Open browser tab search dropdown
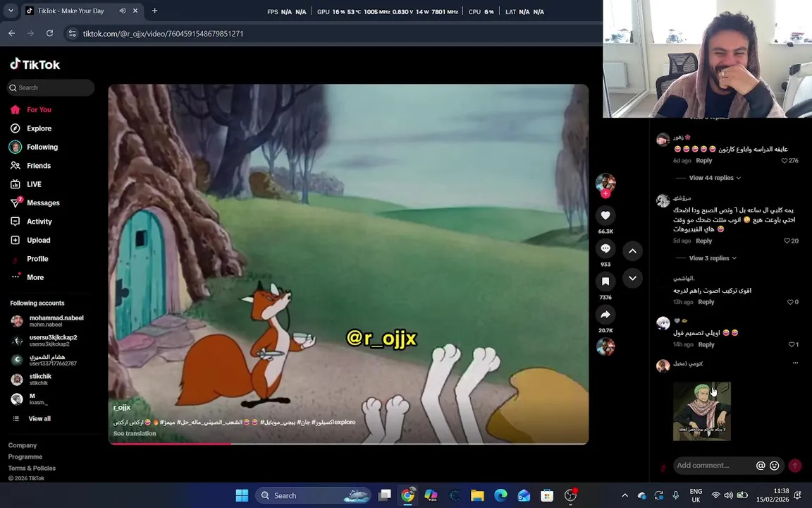 click(x=11, y=11)
